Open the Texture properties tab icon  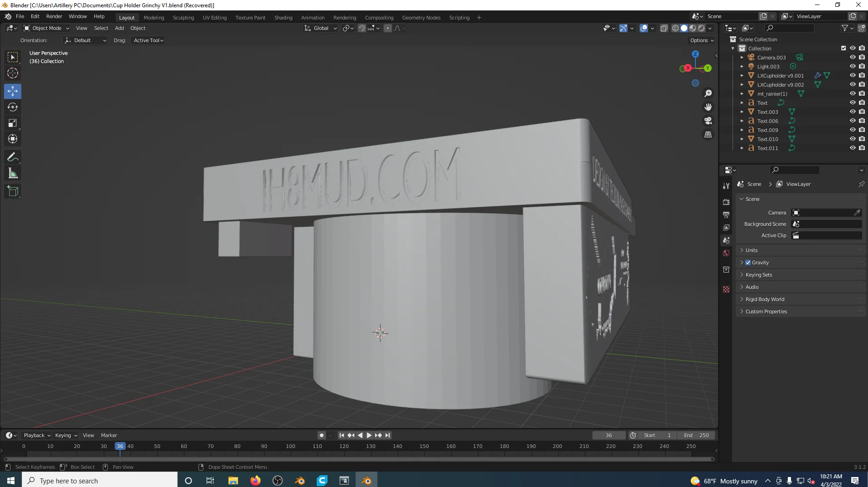click(726, 289)
